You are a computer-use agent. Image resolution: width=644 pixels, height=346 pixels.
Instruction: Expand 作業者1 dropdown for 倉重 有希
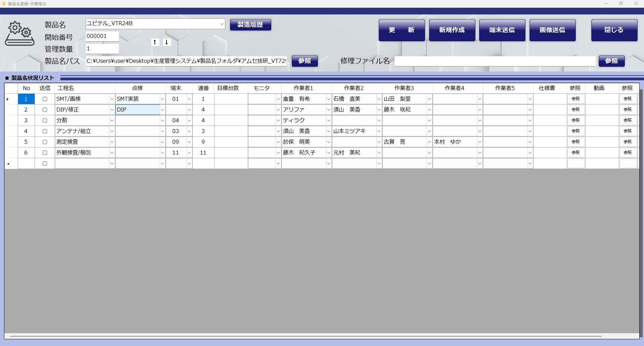click(x=328, y=99)
